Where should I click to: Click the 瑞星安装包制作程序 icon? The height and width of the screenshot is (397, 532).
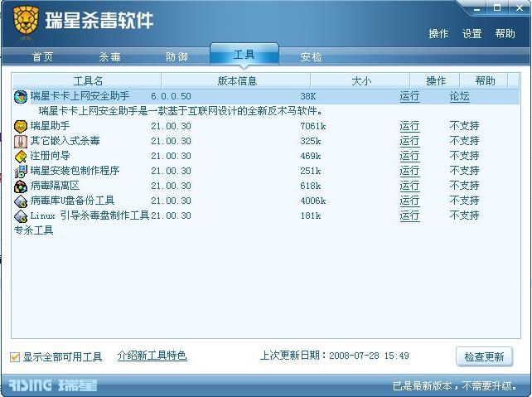(x=21, y=171)
